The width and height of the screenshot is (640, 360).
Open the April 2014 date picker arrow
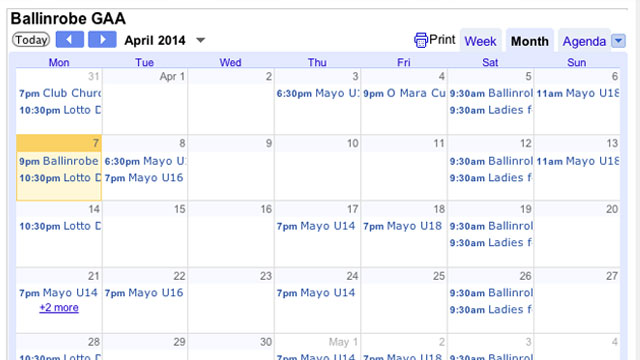[x=200, y=40]
